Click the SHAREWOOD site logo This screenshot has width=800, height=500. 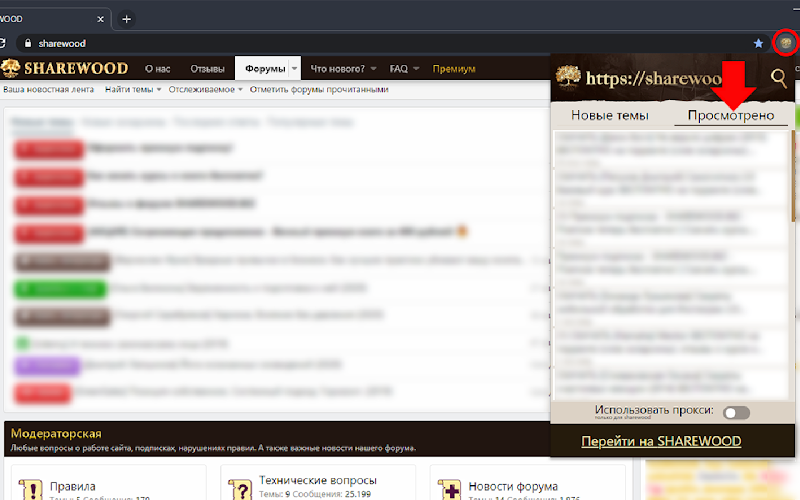point(64,68)
